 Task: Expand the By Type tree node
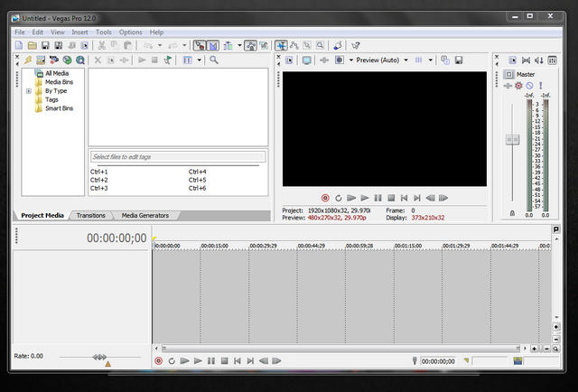tap(28, 91)
